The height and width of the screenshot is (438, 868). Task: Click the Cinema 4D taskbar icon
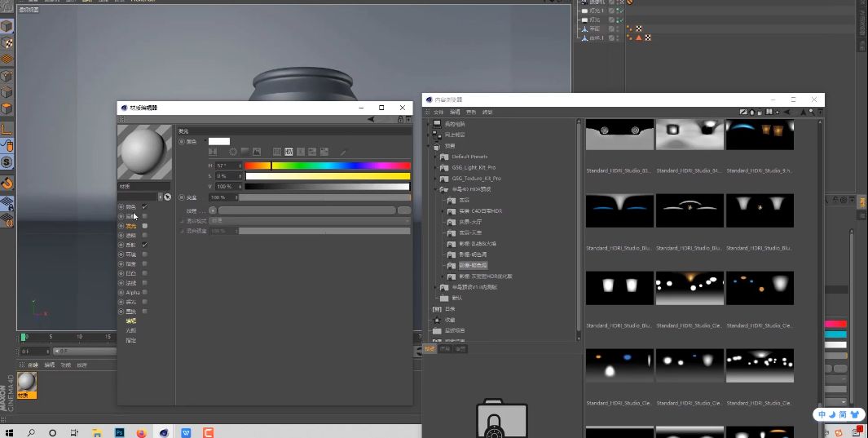pyautogui.click(x=164, y=432)
